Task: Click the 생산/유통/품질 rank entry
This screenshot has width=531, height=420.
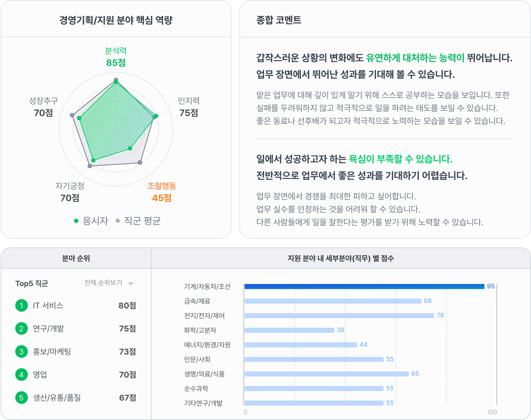Action: [57, 398]
